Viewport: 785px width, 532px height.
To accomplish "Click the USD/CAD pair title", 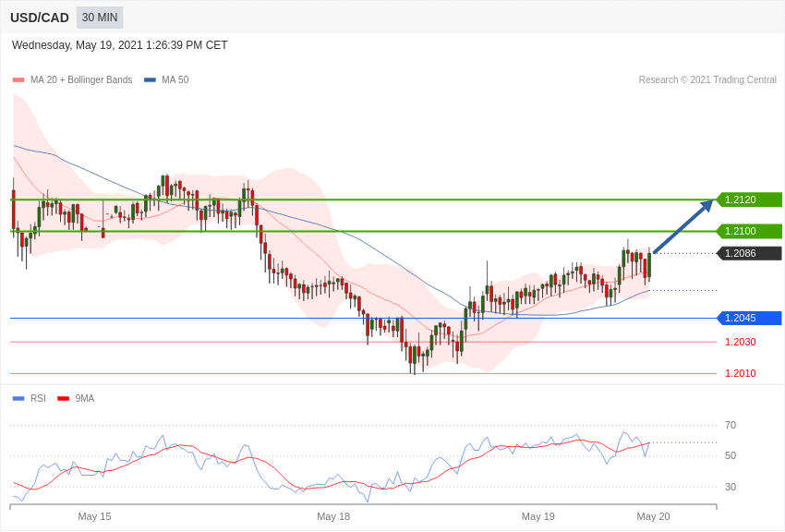I will coord(40,18).
